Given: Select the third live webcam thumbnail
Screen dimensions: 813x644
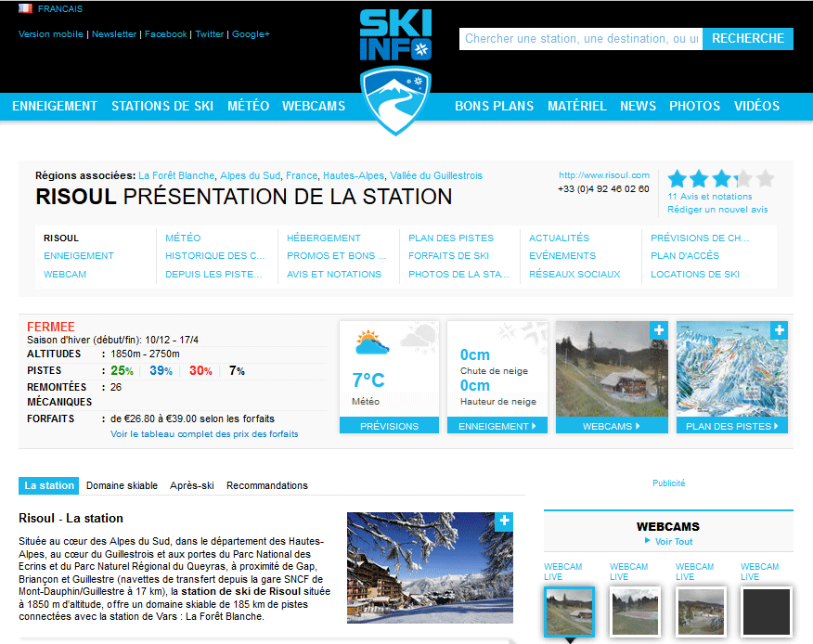Looking at the screenshot, I should 701,612.
